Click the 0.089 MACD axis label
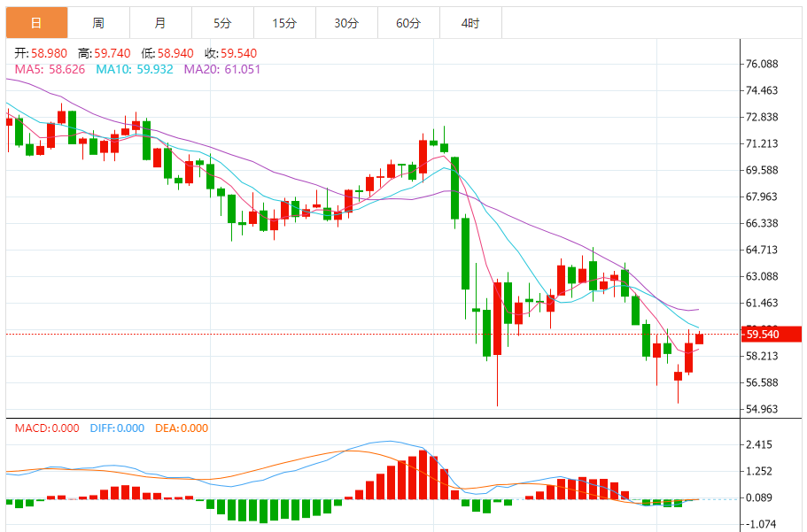 tap(759, 498)
